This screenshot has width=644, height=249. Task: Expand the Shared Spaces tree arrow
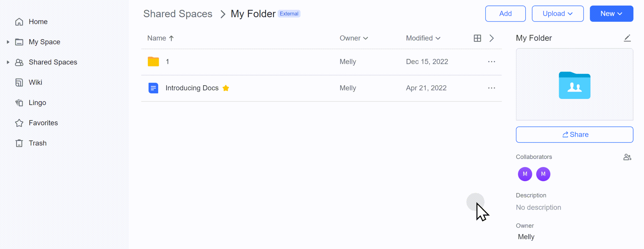[8, 62]
